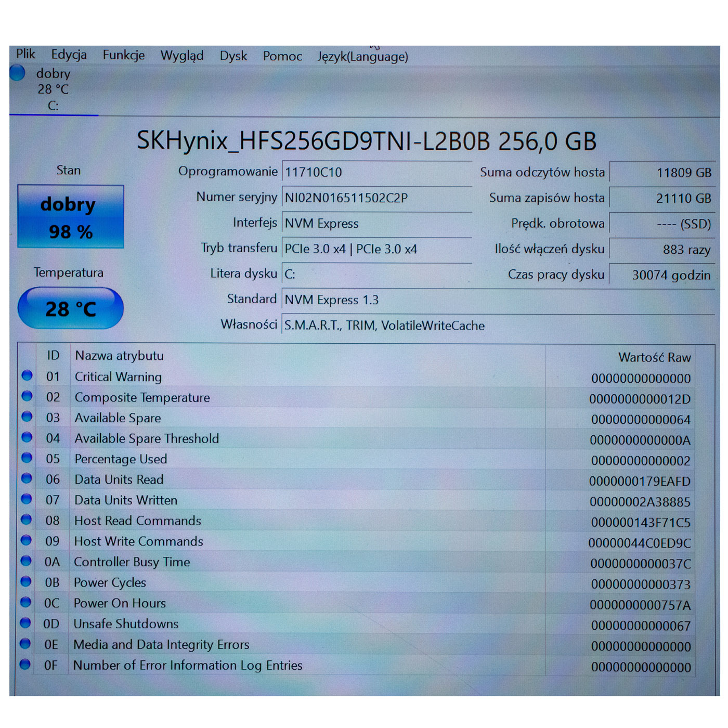Viewport: 728px width, 728px height.
Task: Click the Tryb transferu field PCIe 3.0 x4
Action: coord(376,249)
